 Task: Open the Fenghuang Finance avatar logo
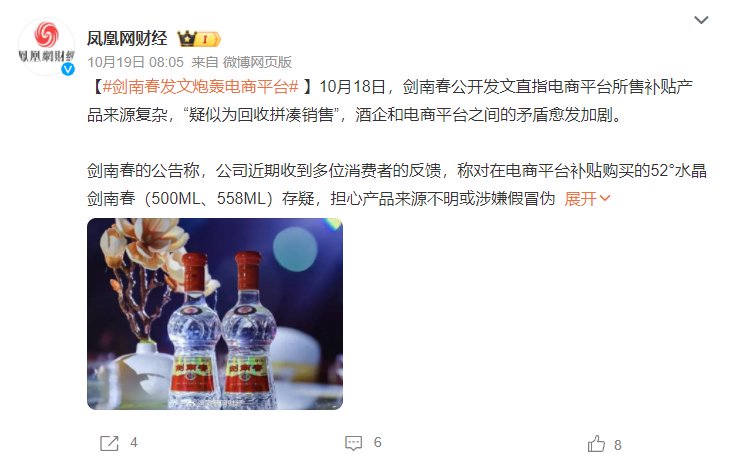click(x=46, y=46)
